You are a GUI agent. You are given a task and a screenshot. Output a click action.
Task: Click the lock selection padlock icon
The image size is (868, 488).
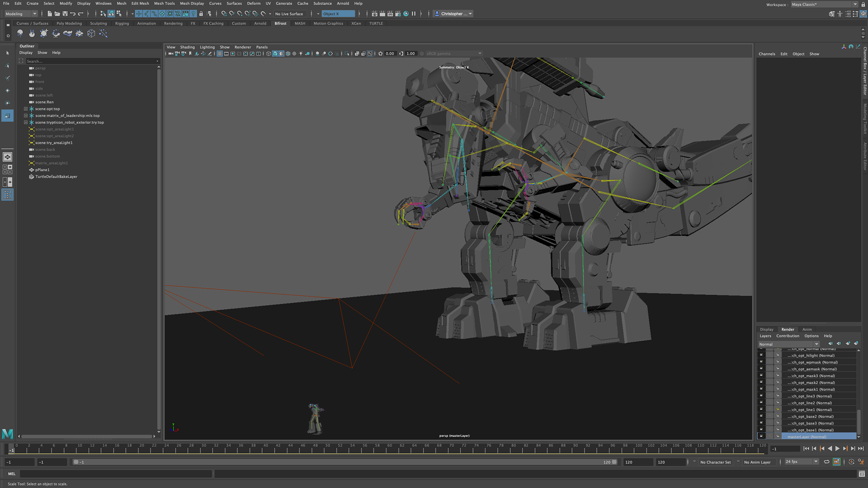coord(201,14)
